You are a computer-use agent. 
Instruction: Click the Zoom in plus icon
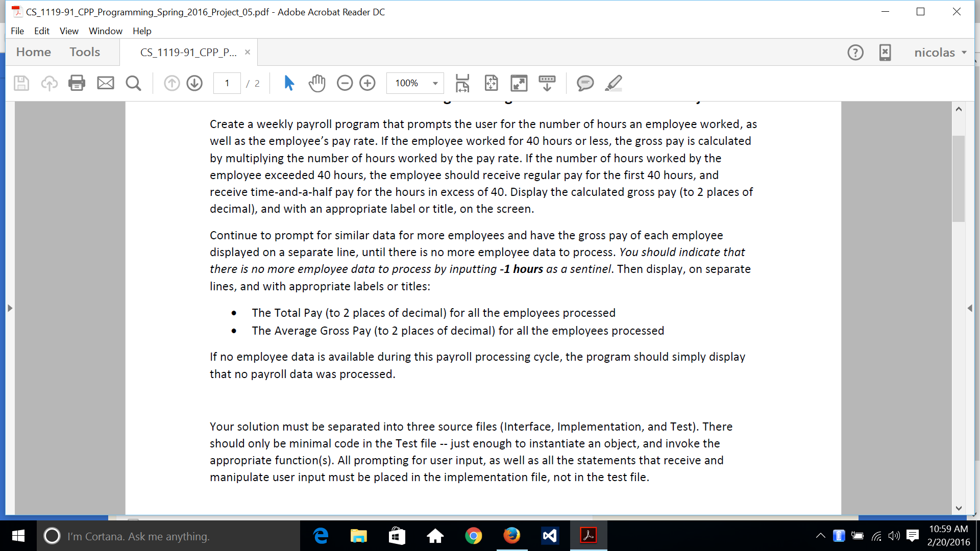coord(367,83)
